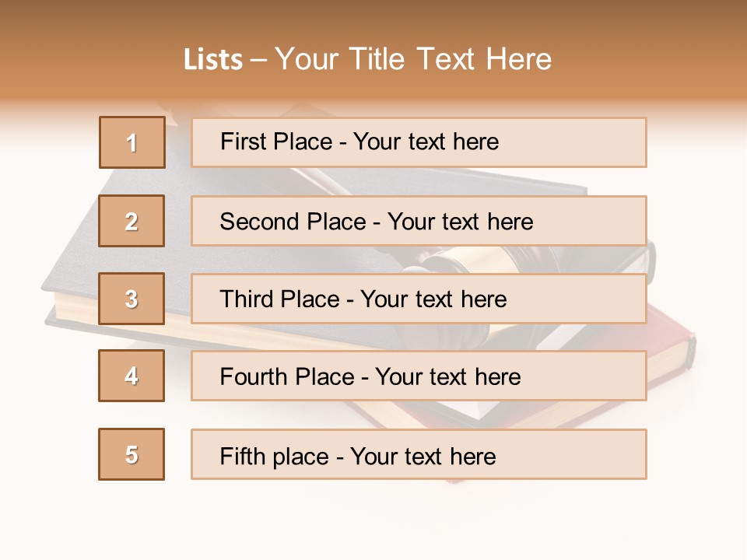Select the number 2 box
The image size is (747, 560).
132,221
